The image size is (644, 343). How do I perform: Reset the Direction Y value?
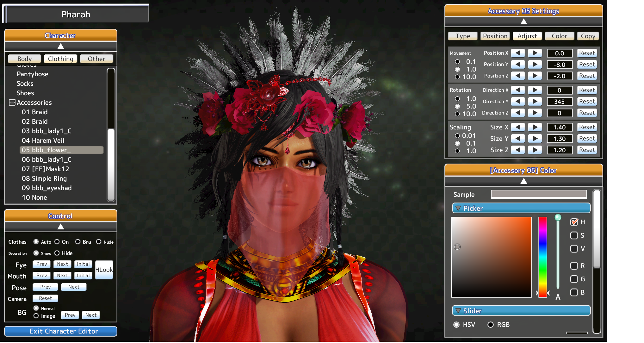(x=587, y=102)
